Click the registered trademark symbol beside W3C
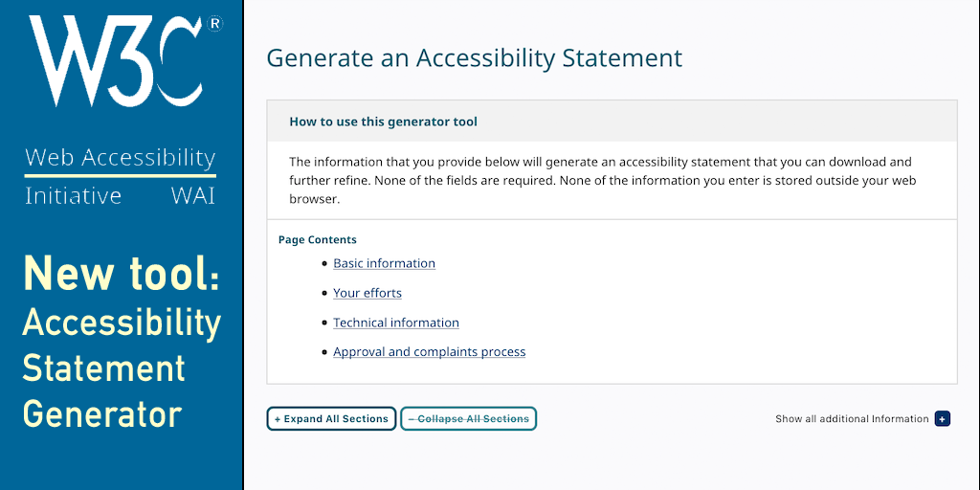980x490 pixels. 215,25
